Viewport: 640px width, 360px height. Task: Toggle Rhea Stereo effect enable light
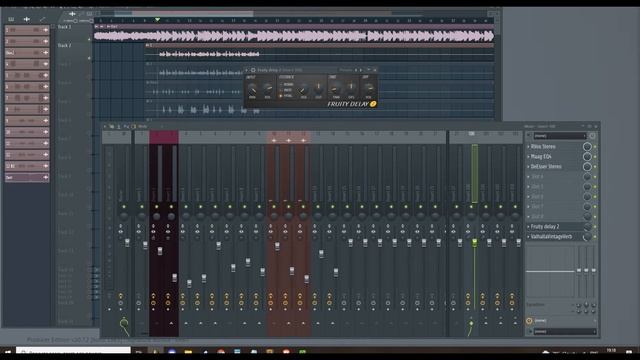coord(595,147)
